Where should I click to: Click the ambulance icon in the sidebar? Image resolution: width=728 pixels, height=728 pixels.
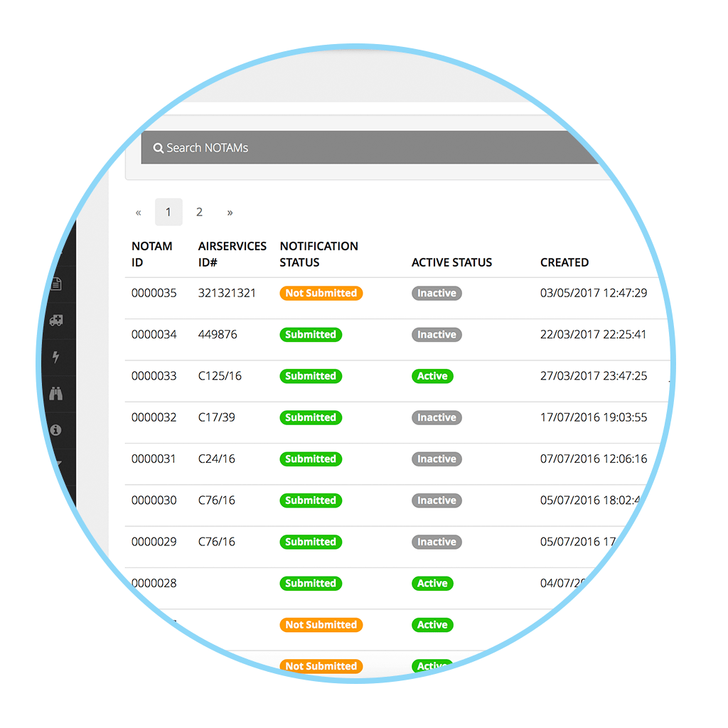click(56, 321)
